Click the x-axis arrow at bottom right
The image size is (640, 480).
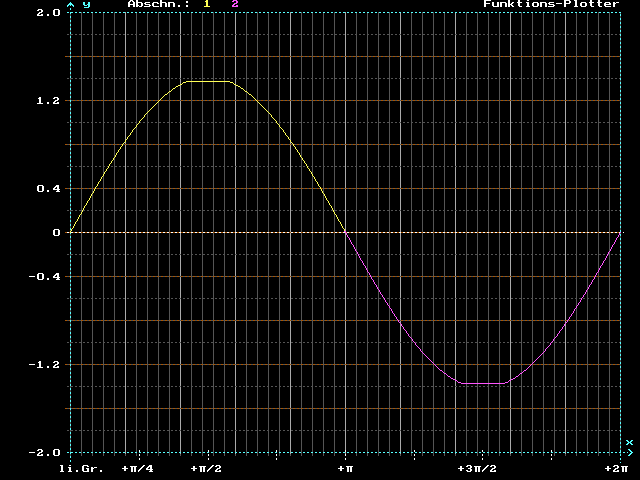630,452
